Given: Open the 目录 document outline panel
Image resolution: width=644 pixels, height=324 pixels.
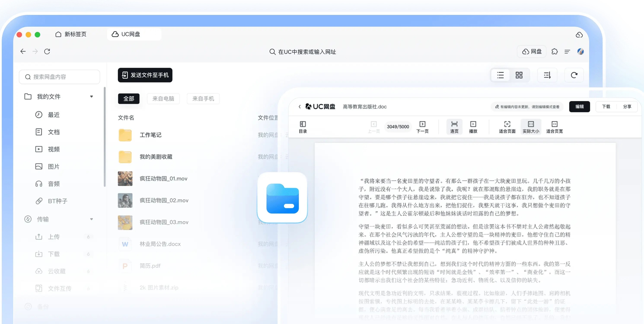Looking at the screenshot, I should (x=303, y=127).
